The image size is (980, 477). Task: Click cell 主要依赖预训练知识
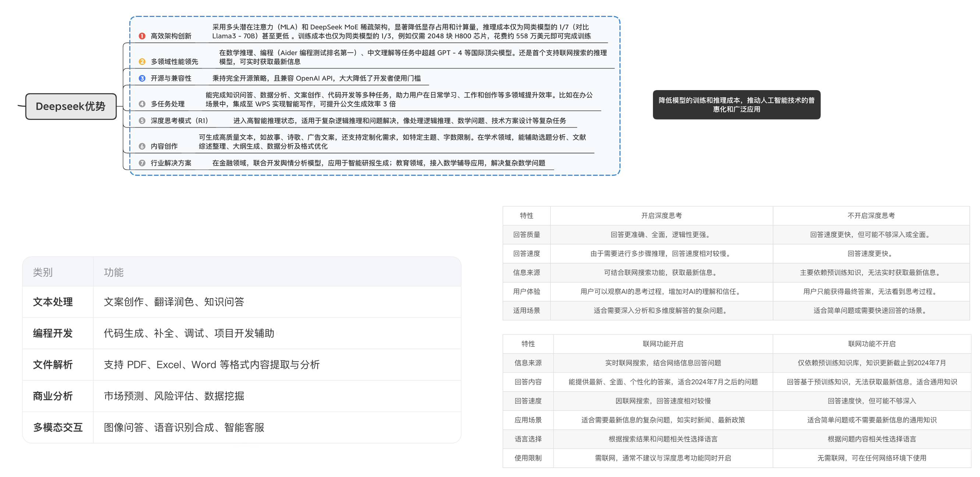point(871,273)
